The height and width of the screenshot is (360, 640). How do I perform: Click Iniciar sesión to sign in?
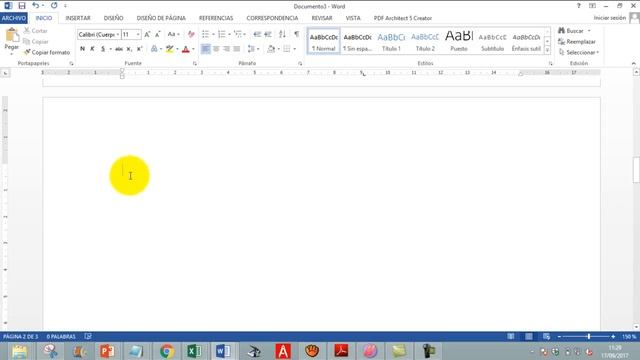(x=609, y=18)
